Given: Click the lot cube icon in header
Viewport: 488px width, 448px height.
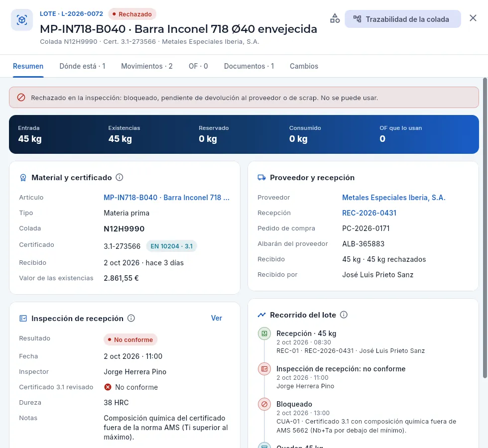Looking at the screenshot, I should [x=22, y=20].
